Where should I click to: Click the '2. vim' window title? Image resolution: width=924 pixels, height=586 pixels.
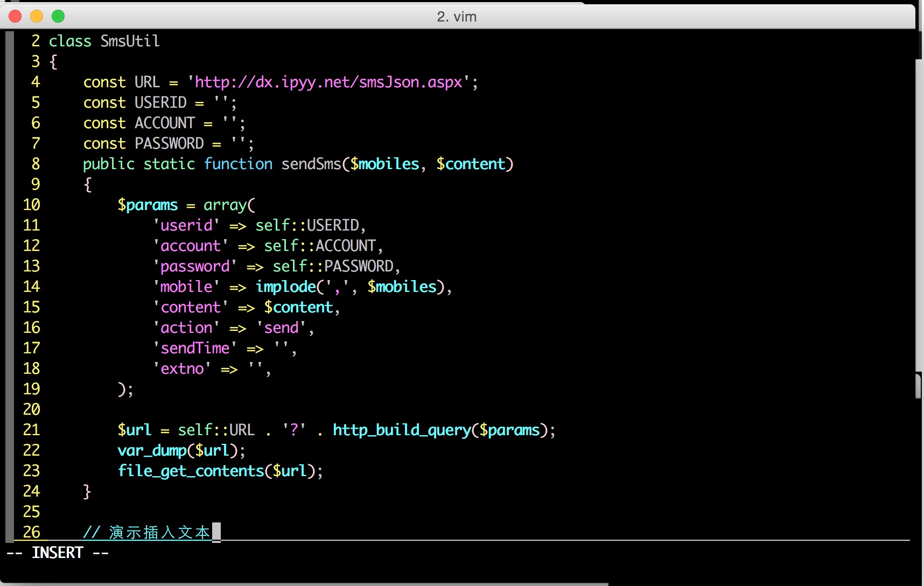tap(457, 17)
